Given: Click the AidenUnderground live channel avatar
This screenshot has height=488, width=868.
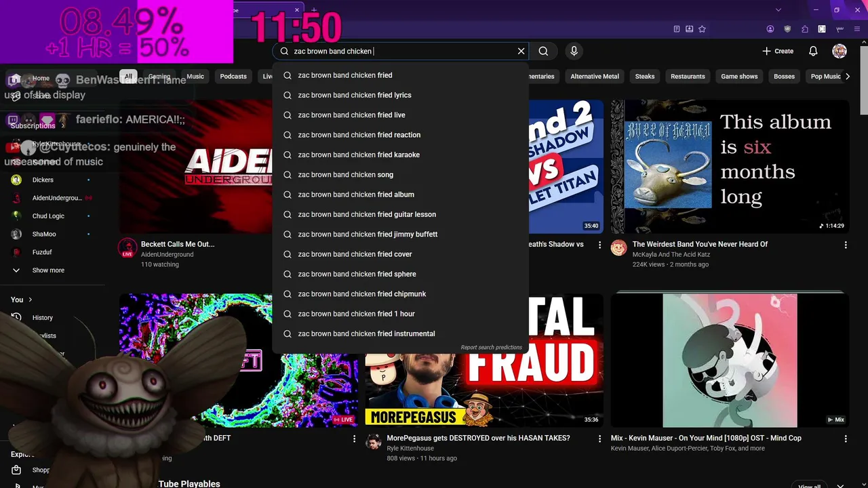Looking at the screenshot, I should tap(127, 248).
